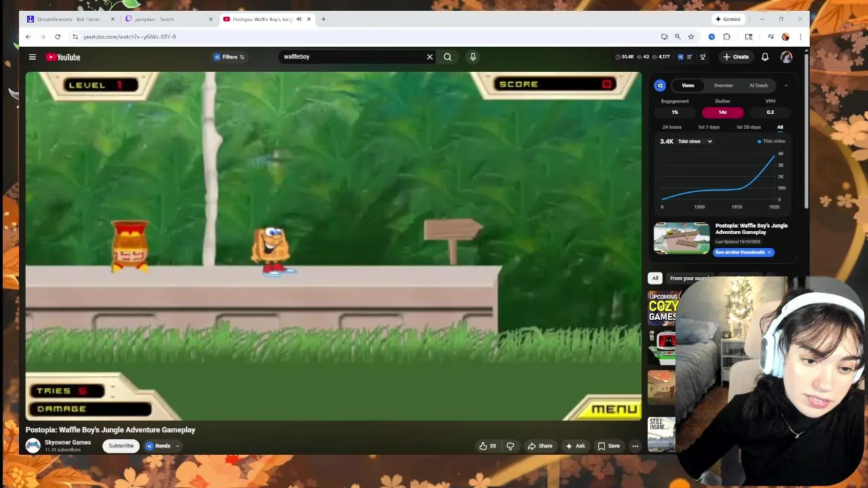Viewport: 868px width, 488px height.
Task: Click the game MENU button in video
Action: click(x=614, y=409)
